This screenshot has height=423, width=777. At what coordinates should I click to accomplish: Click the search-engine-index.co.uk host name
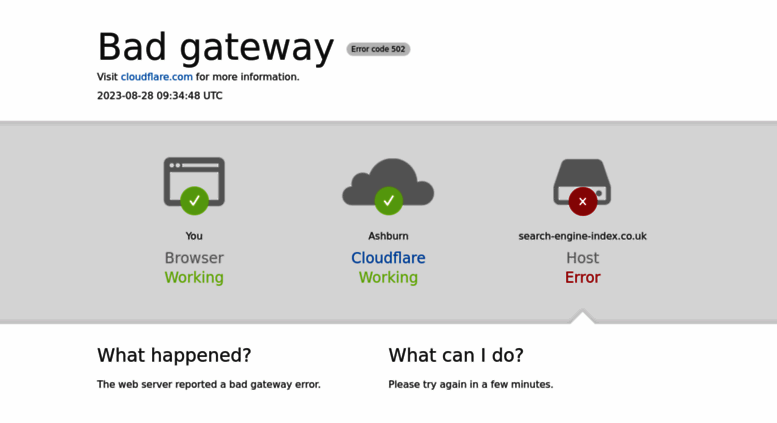[x=582, y=236]
